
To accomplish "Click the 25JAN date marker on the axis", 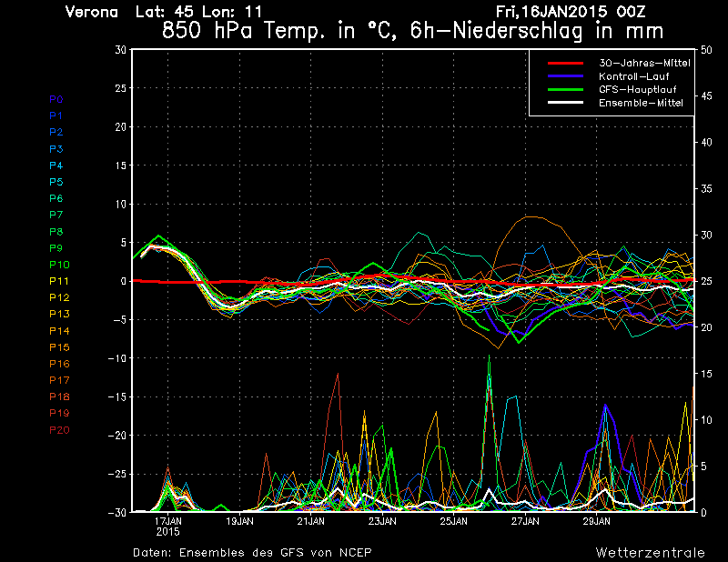I will pos(454,521).
